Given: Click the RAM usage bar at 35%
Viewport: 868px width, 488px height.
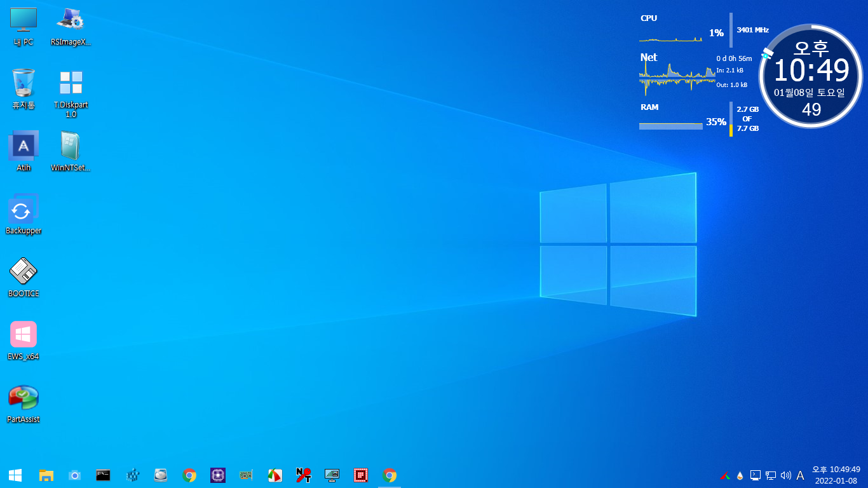Looking at the screenshot, I should [671, 126].
